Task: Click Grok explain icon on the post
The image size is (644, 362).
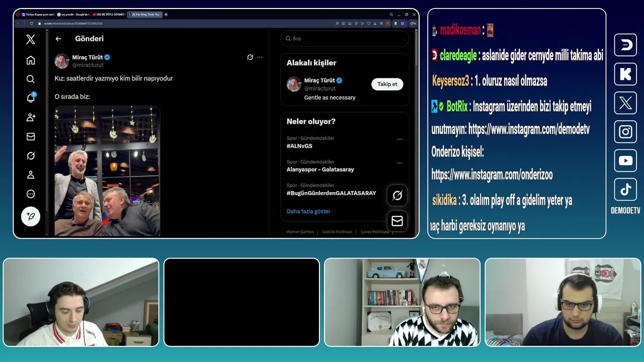Action: pos(250,57)
